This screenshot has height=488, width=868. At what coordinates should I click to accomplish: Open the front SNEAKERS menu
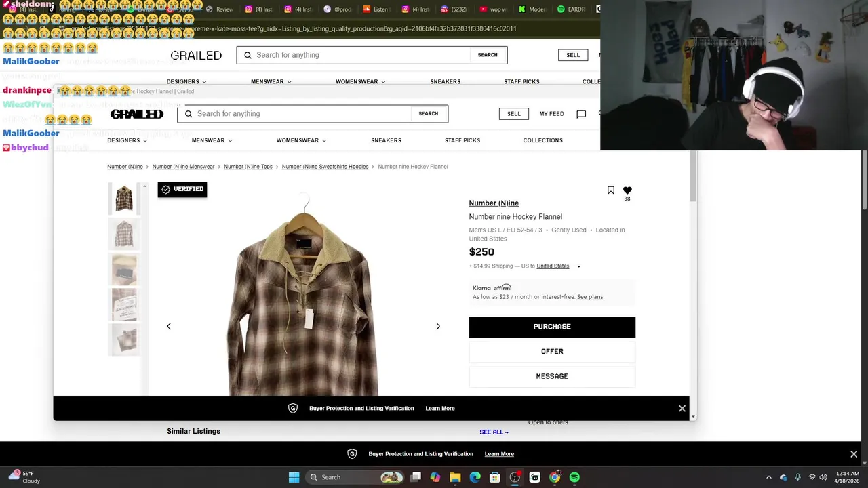pos(386,140)
